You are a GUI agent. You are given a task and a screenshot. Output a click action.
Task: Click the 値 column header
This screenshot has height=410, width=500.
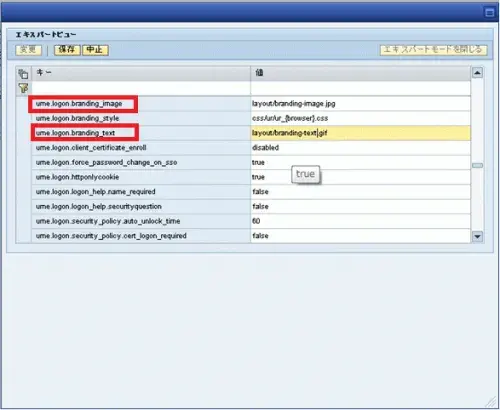pos(361,73)
